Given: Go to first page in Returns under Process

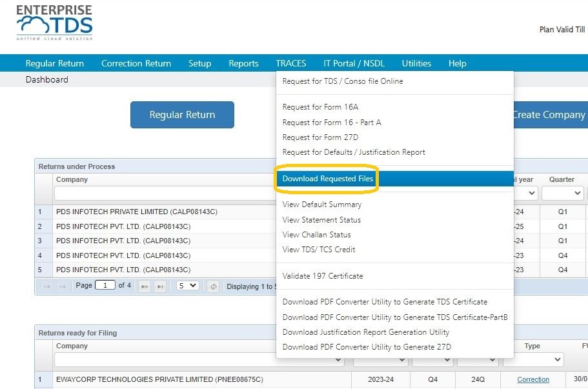Looking at the screenshot, I should (47, 286).
